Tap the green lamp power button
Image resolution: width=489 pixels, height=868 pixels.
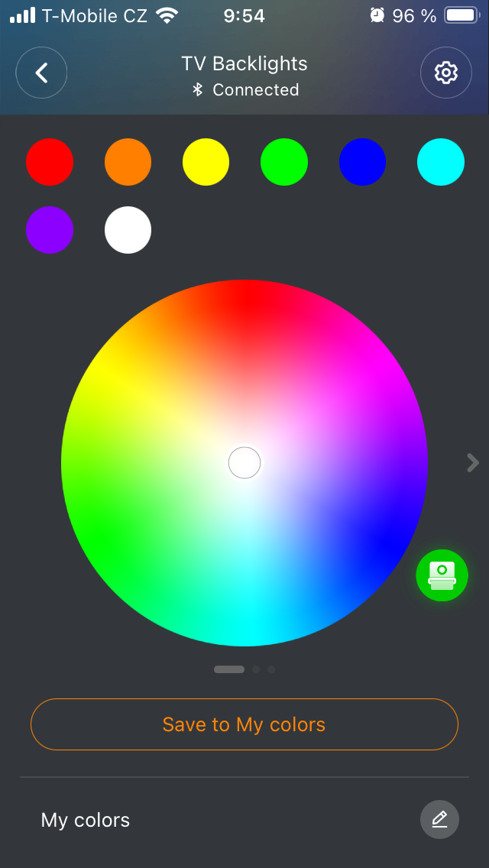point(442,575)
